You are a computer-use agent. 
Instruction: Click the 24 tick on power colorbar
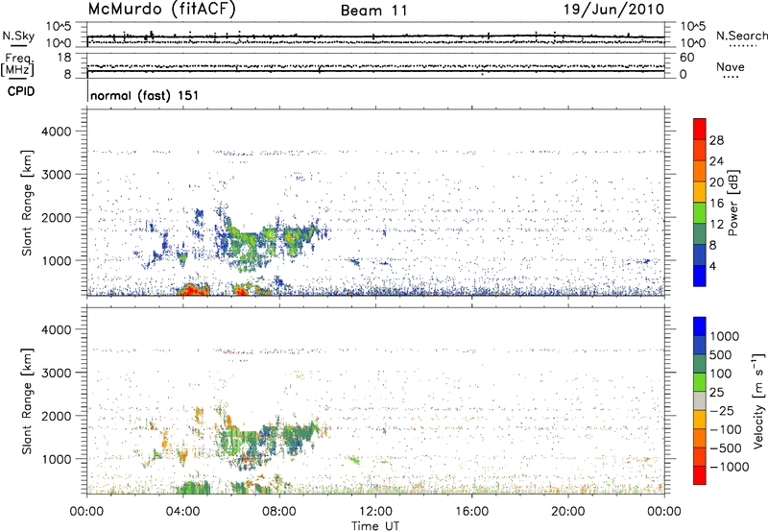pos(716,161)
